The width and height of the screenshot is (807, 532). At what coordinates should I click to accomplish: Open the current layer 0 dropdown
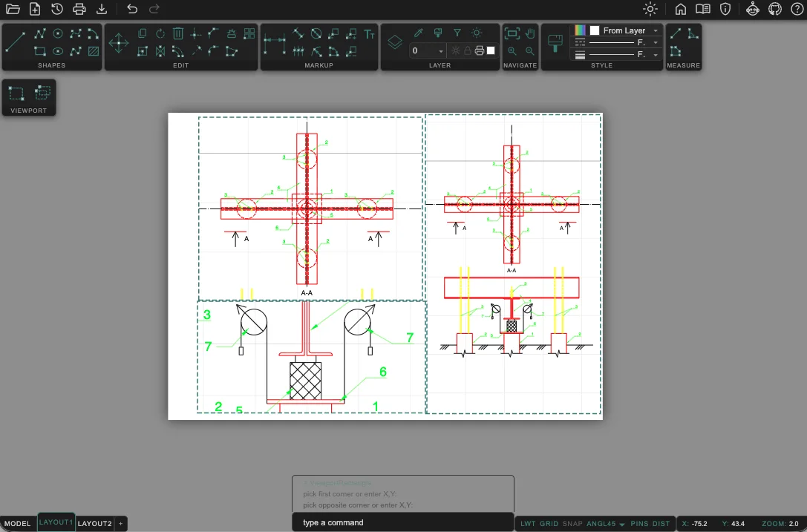point(428,50)
